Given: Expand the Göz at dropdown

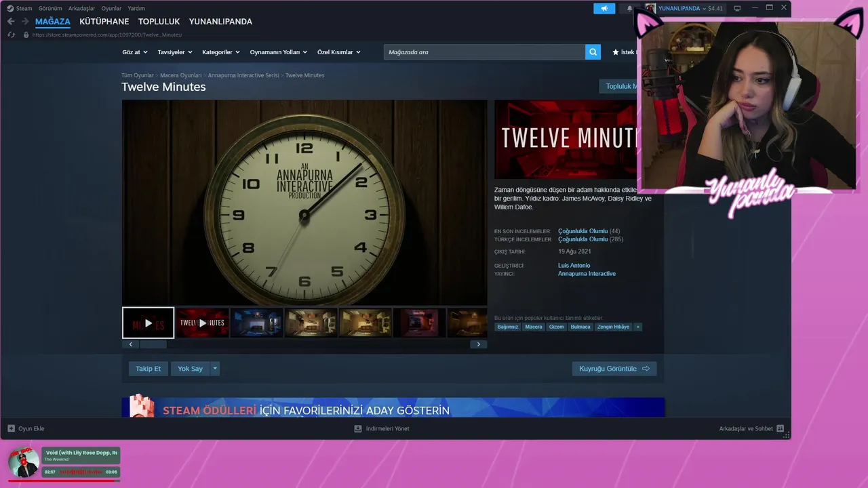Looking at the screenshot, I should [135, 52].
